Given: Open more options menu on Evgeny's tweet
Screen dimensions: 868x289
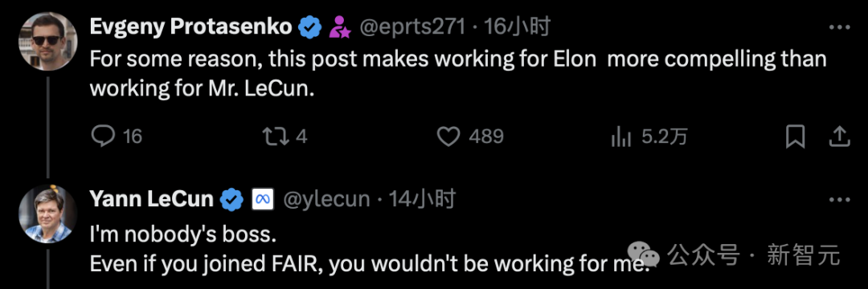Looking at the screenshot, I should click(839, 27).
